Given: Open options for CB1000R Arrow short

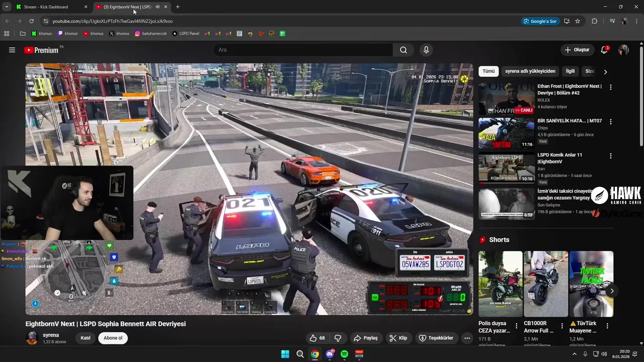Looking at the screenshot, I should 562,326.
